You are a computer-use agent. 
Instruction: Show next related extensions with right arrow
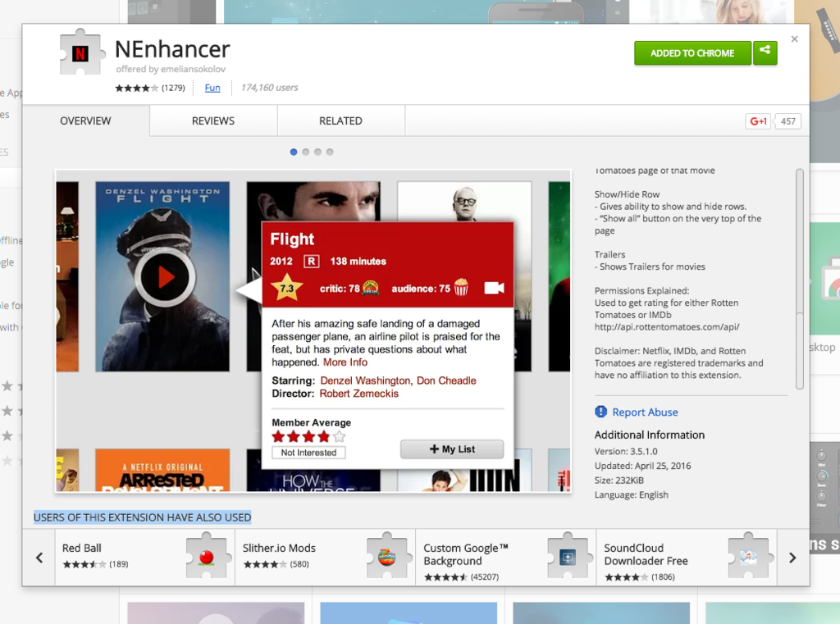(793, 558)
